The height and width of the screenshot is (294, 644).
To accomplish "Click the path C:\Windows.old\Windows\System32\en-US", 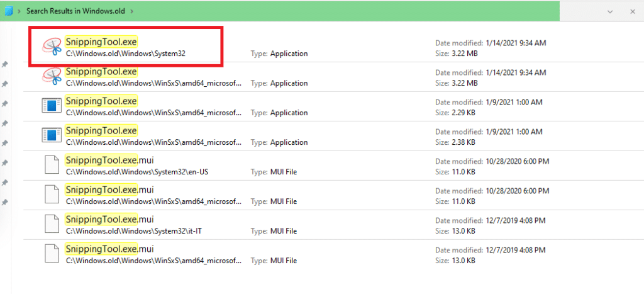I will pos(137,172).
